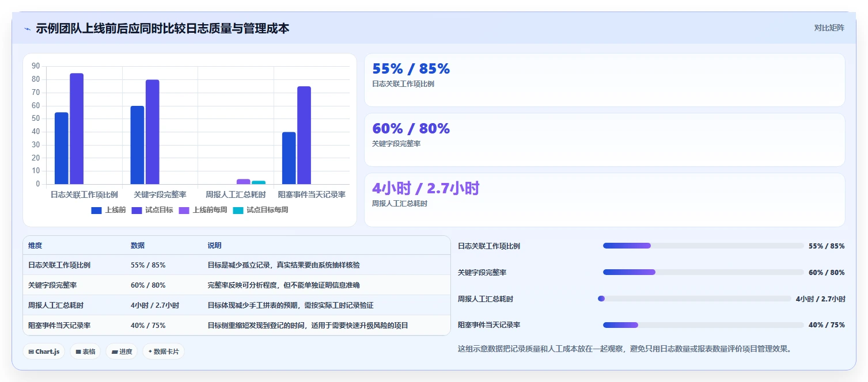Click the 周报人工汇总耗时 table row name

pos(56,305)
